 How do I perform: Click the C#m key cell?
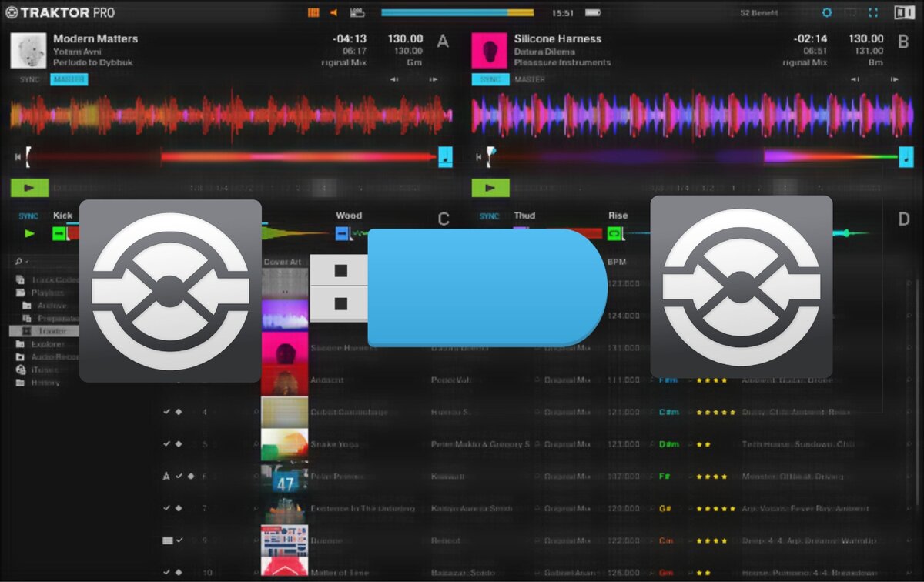[668, 412]
